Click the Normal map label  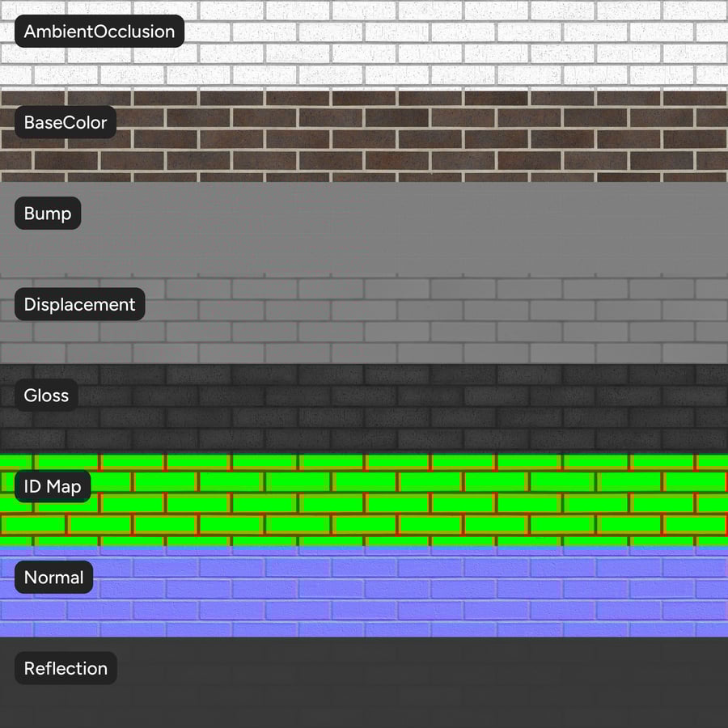(x=54, y=577)
